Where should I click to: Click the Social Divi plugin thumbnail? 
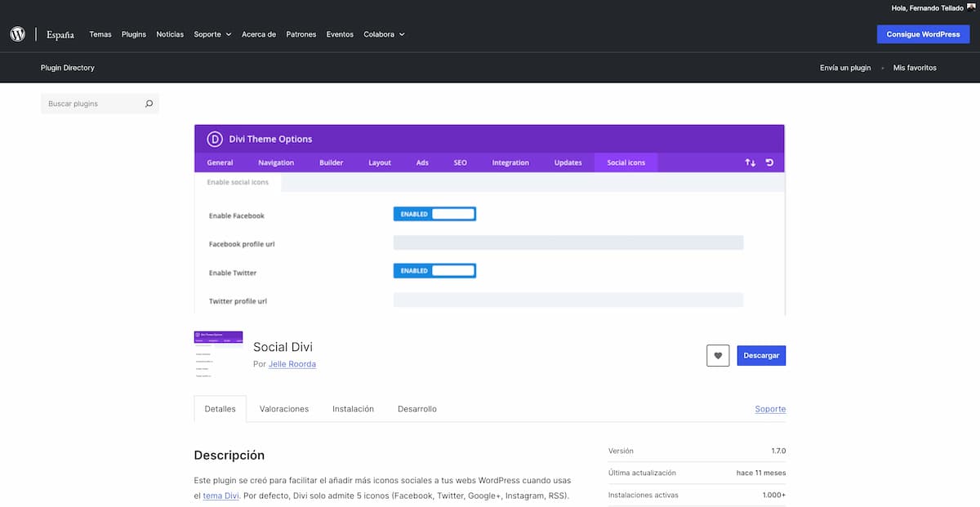(218, 355)
